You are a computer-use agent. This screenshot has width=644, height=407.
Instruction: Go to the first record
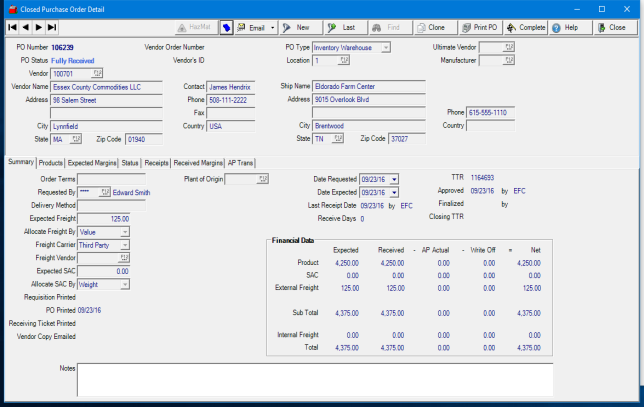12,27
